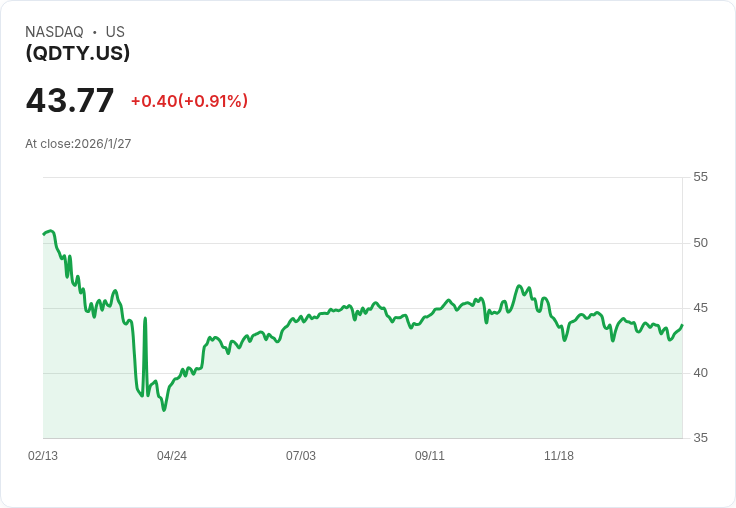Click the chart line's starting peak near 51
736x508 pixels.
pyautogui.click(x=50, y=231)
